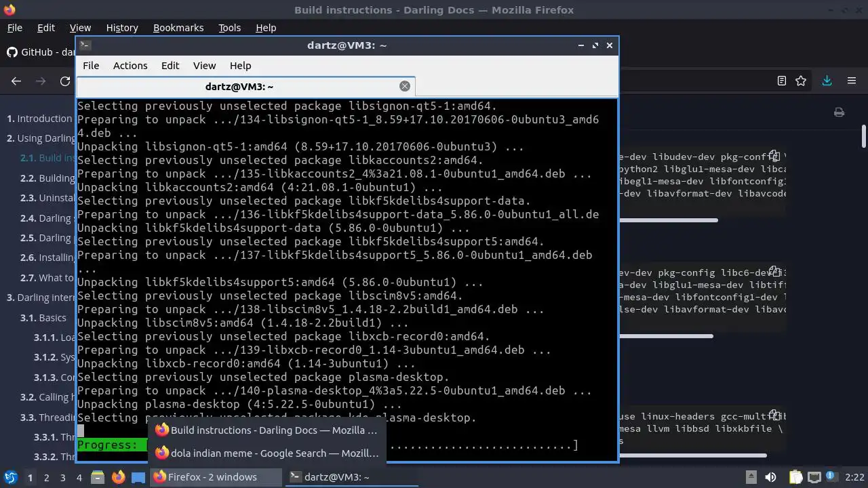
Task: Open 2. Using Darling sidebar link
Action: tap(41, 138)
